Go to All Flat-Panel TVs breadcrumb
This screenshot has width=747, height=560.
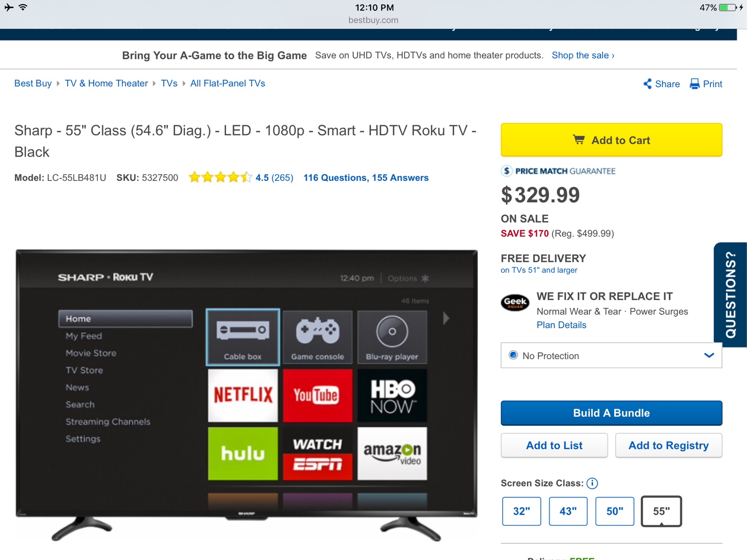228,83
